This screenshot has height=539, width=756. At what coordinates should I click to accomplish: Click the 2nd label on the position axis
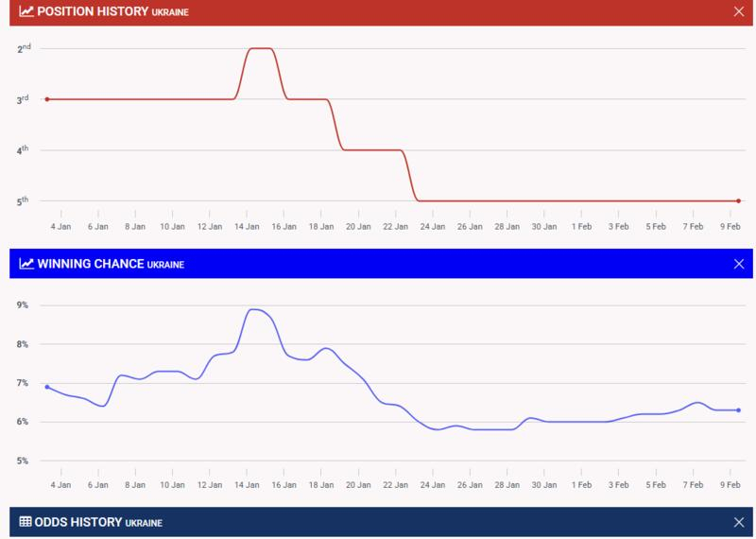pos(23,48)
